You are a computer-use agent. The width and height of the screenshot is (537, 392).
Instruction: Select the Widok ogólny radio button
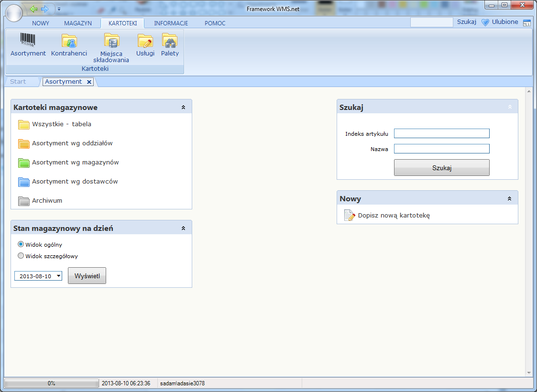tap(21, 244)
